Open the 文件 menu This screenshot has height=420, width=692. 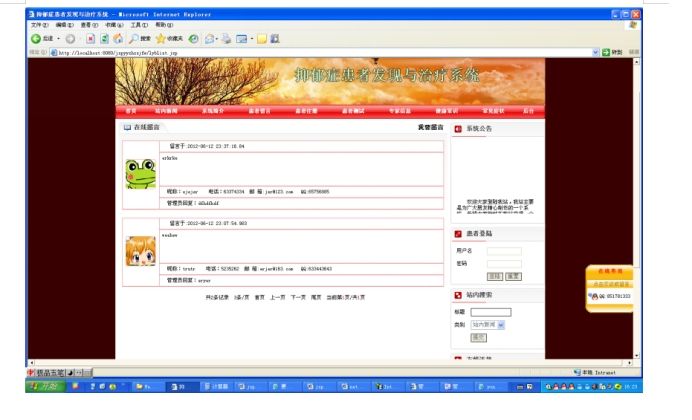[x=39, y=25]
